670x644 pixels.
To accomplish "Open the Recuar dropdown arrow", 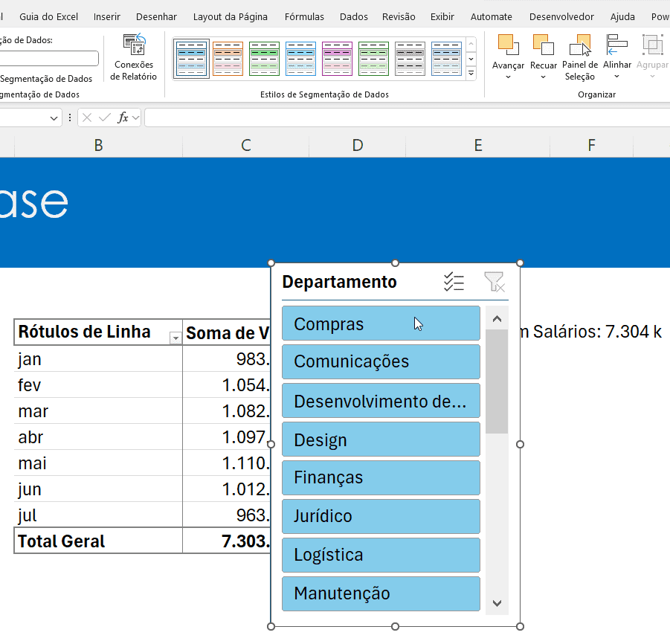I will (x=543, y=77).
